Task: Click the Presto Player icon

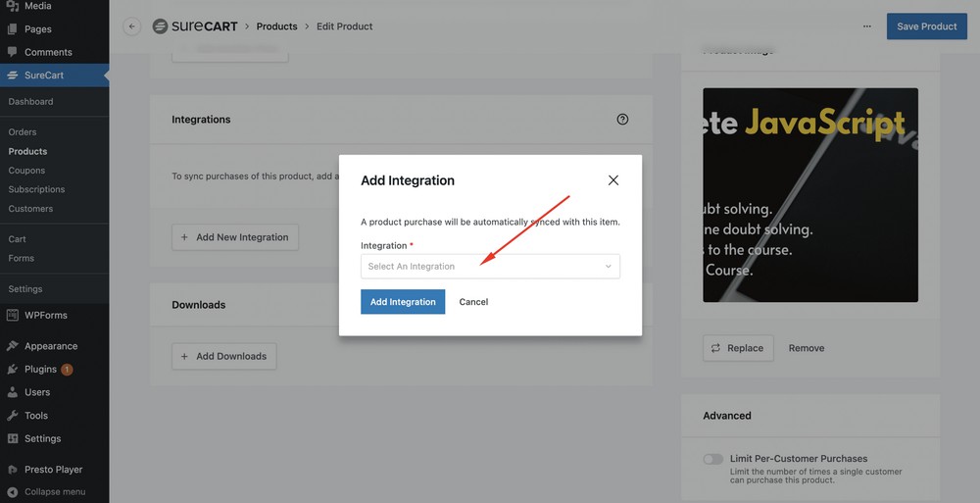Action: pos(13,470)
